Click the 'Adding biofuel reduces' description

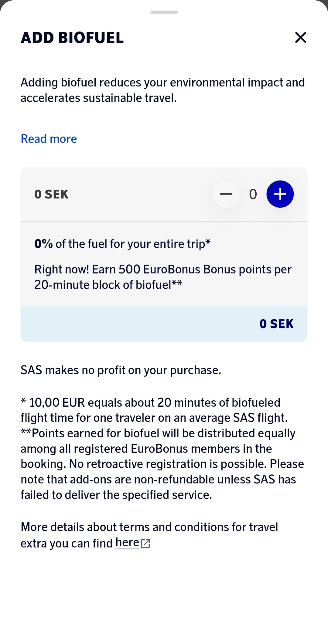(163, 90)
